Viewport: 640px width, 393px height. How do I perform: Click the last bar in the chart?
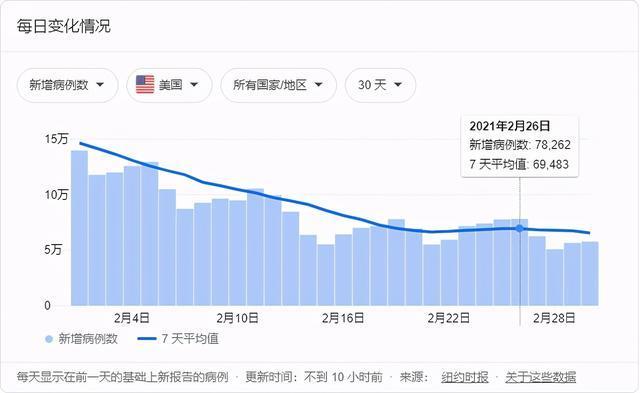(x=590, y=273)
